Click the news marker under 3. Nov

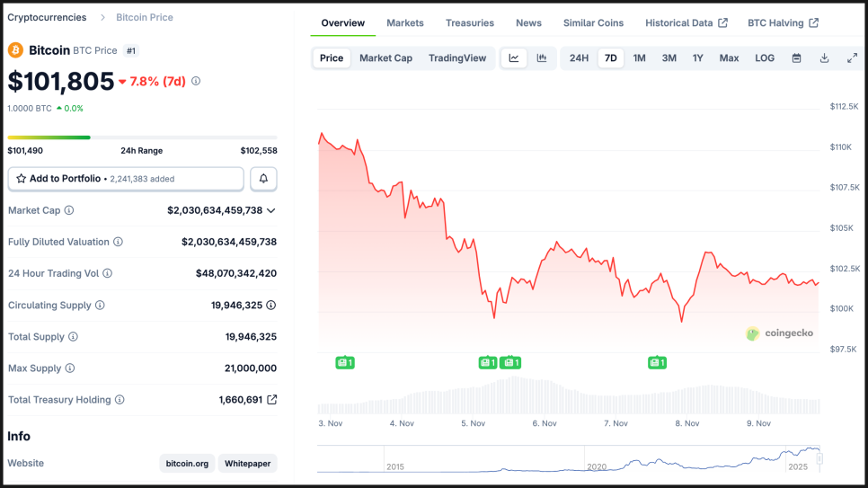[344, 363]
